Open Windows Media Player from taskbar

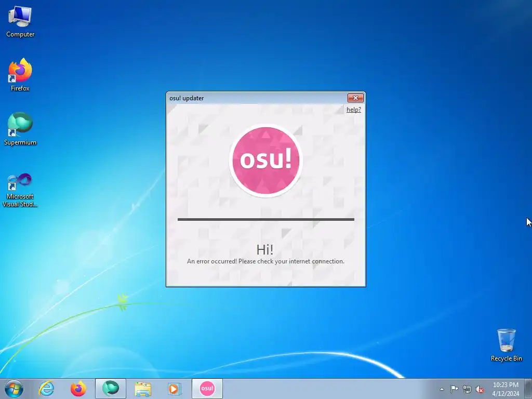(x=175, y=389)
